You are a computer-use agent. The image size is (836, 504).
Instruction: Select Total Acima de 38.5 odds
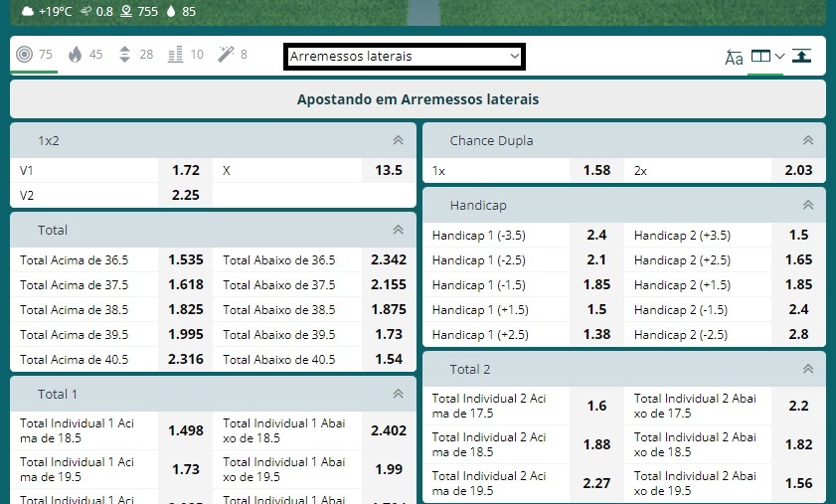(x=185, y=309)
